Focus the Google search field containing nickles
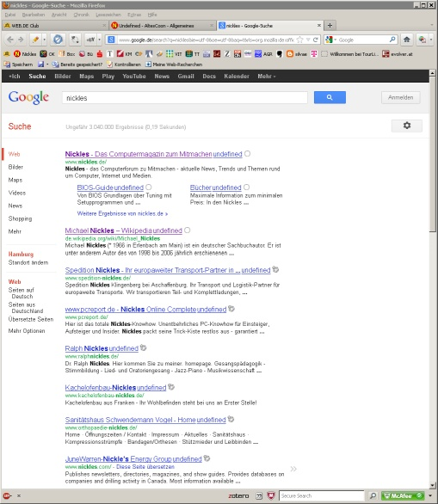 pos(185,98)
